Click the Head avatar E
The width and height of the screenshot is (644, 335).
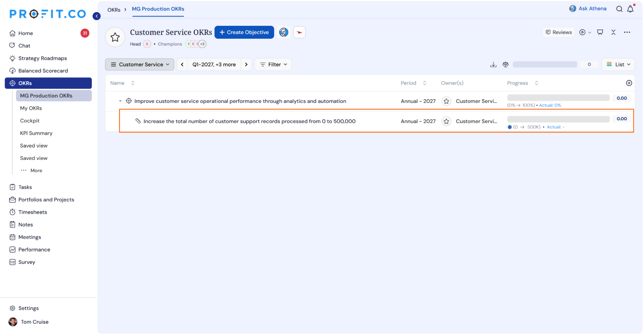point(147,44)
